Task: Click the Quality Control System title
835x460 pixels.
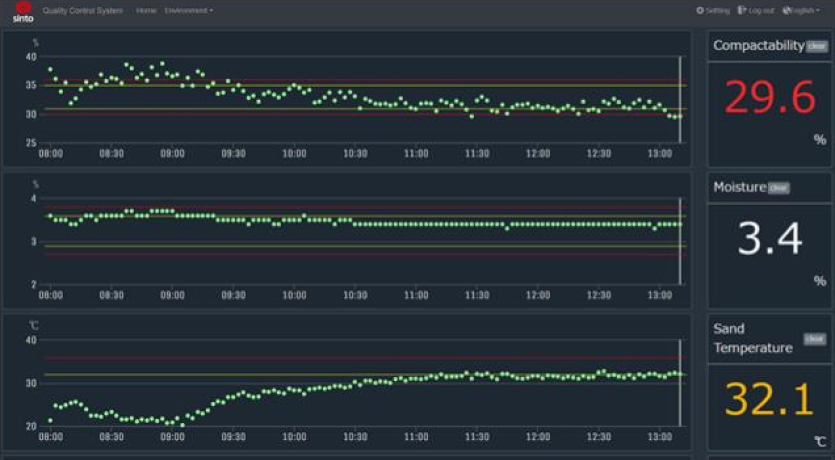Action: 83,10
